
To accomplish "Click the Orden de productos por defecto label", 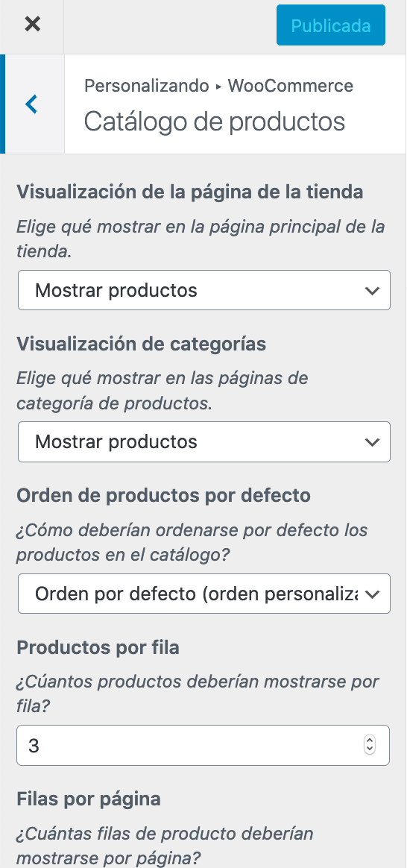I will tap(163, 495).
